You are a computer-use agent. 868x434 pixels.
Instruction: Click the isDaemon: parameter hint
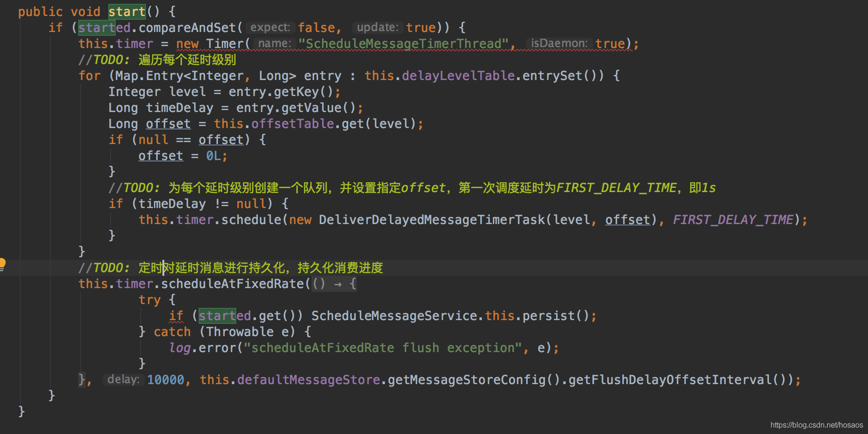(x=559, y=44)
